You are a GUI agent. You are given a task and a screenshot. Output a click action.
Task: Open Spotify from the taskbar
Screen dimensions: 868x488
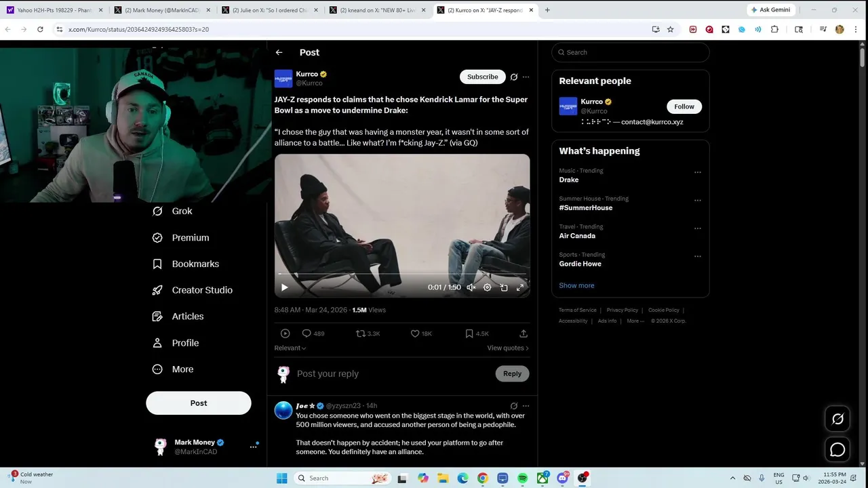(522, 479)
